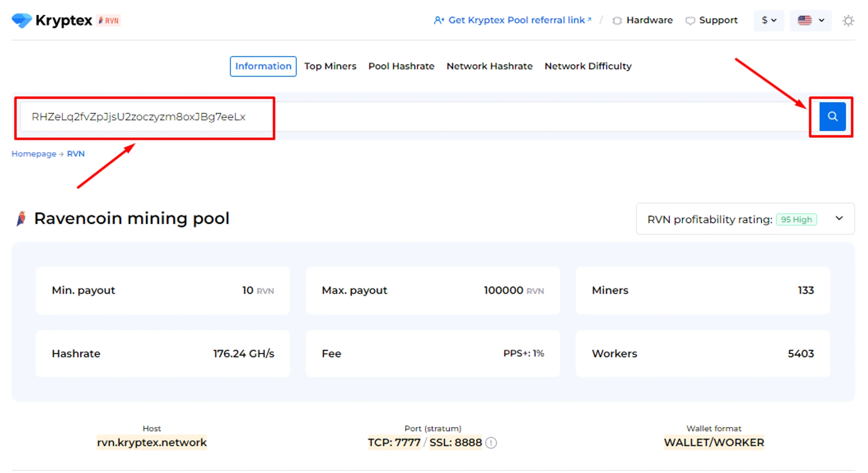The height and width of the screenshot is (473, 868).
Task: Open the currency dollar dropdown
Action: [769, 20]
